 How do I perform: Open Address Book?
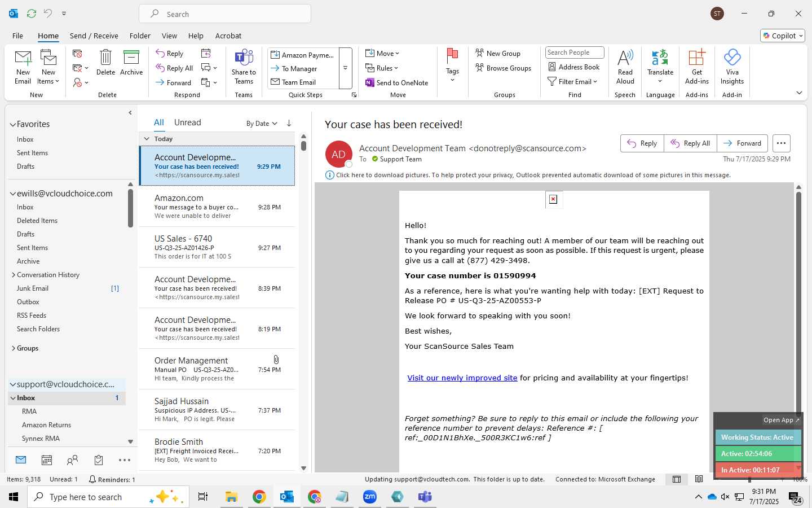(574, 67)
